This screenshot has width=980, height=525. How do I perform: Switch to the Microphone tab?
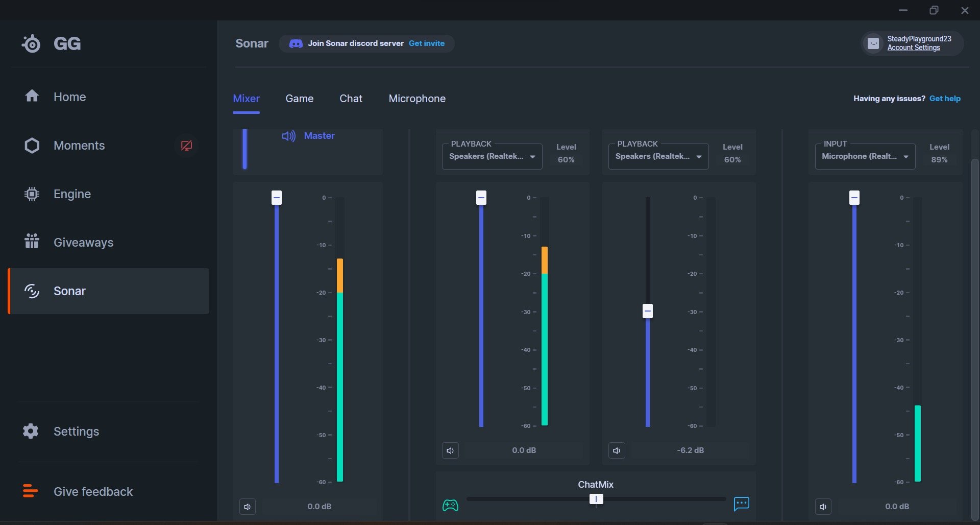click(x=417, y=99)
